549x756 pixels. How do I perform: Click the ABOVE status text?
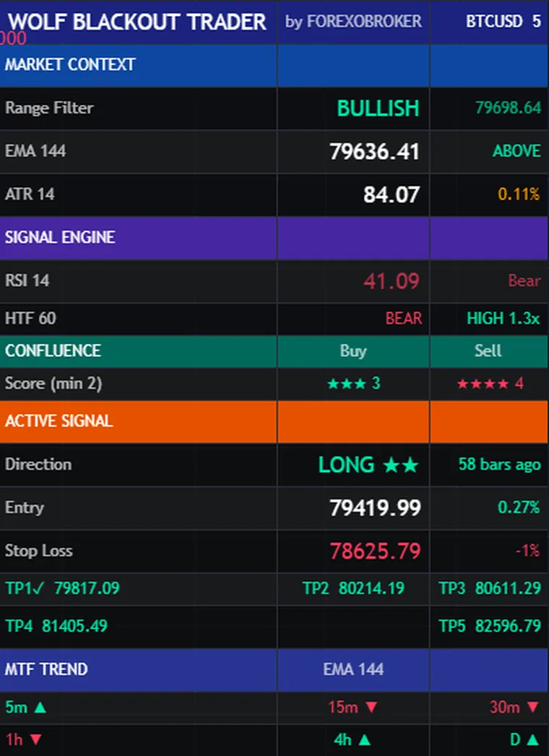pos(516,151)
